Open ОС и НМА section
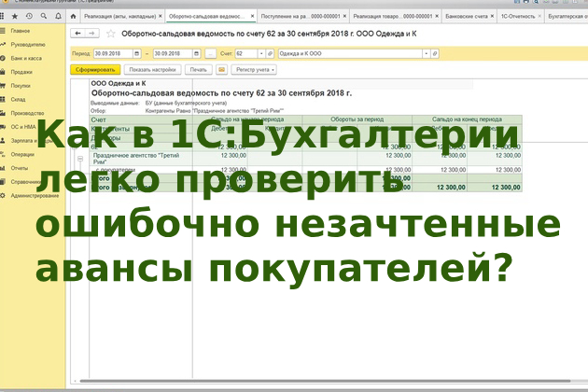This screenshot has height=392, width=588. pos(23,127)
